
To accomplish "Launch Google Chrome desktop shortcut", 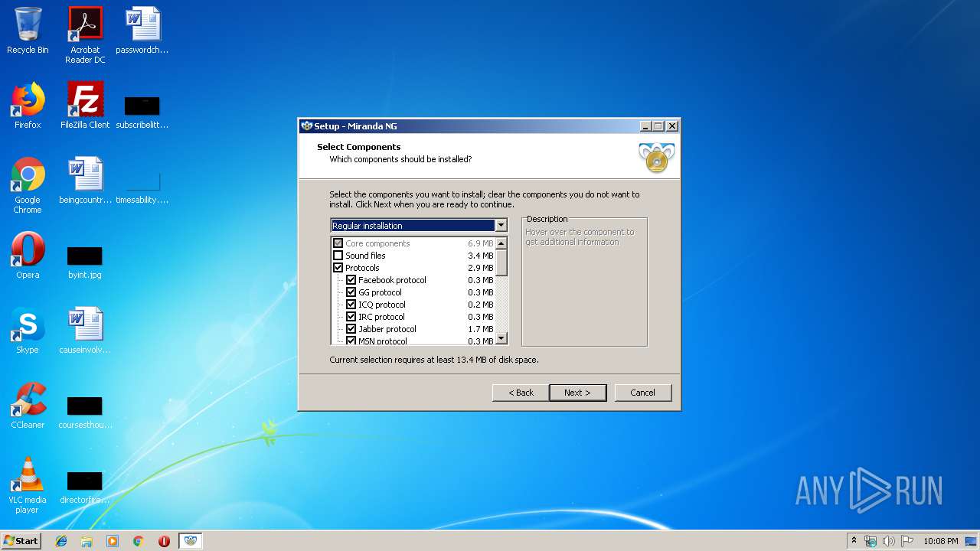I will (x=28, y=185).
